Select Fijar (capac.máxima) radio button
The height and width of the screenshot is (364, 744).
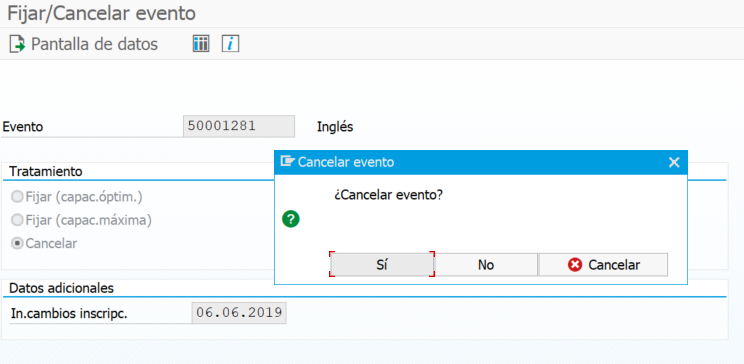[x=17, y=220]
